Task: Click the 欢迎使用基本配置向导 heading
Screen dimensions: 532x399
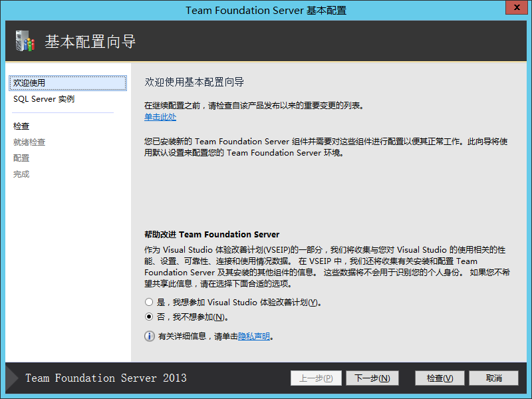Action: pos(194,82)
